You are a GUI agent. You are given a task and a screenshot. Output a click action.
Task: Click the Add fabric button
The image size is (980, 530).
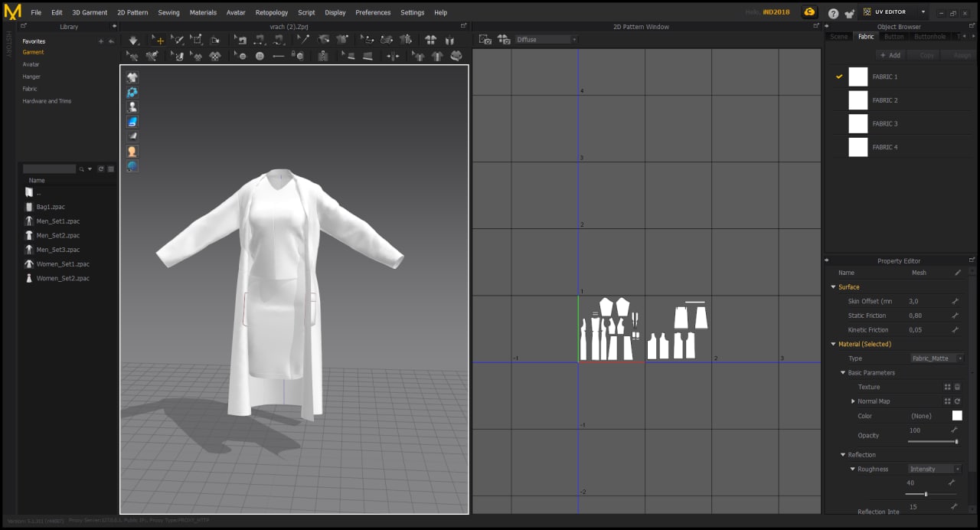click(x=890, y=55)
